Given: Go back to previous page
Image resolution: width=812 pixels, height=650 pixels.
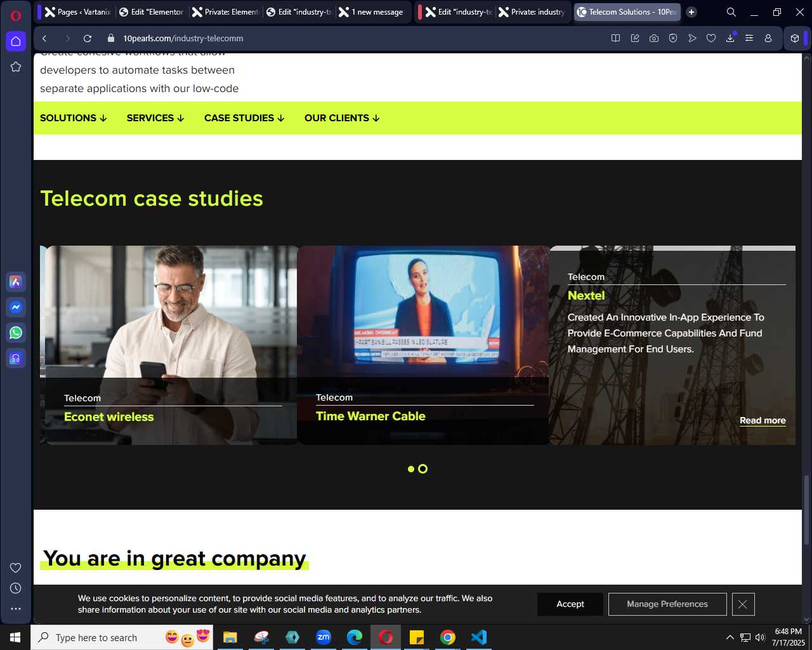Looking at the screenshot, I should 44,38.
